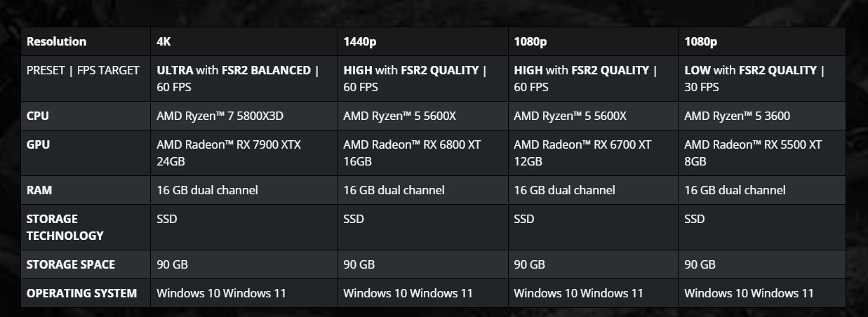The height and width of the screenshot is (317, 868).
Task: Select ULTRA with FSR2 BALANCED cell
Action: (x=238, y=79)
